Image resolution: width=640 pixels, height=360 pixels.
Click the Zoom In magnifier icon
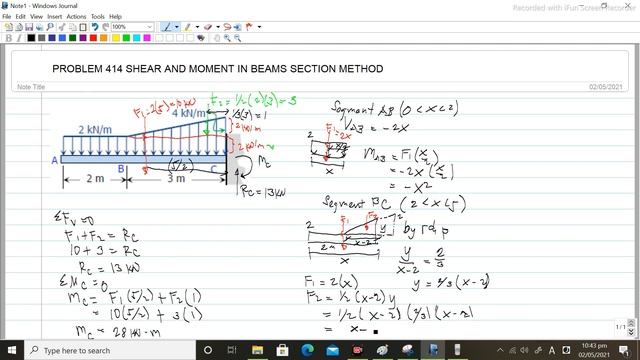227,38
